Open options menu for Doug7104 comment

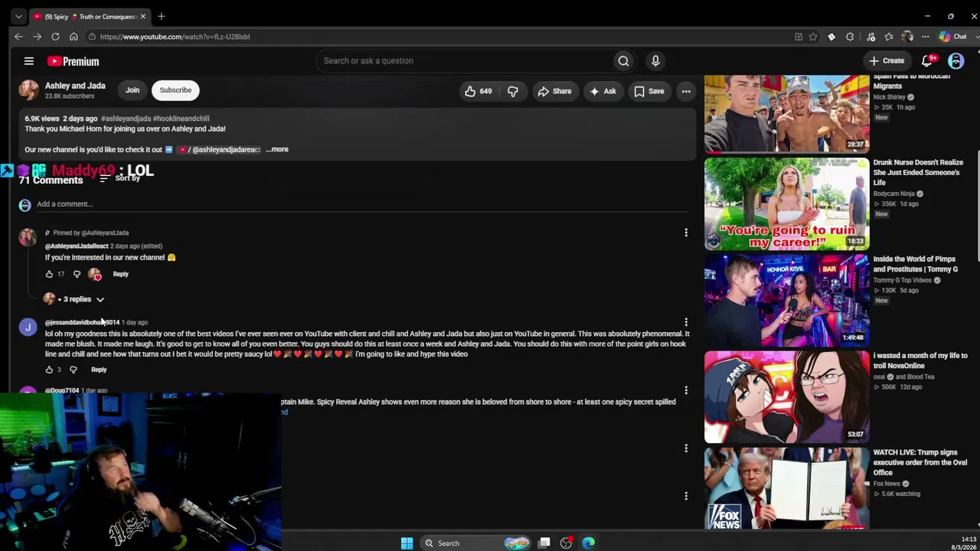[686, 390]
